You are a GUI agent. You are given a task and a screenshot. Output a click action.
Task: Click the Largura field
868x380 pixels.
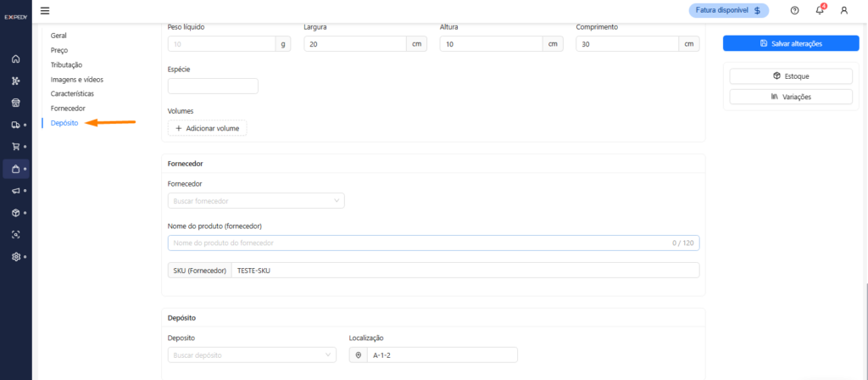click(x=355, y=44)
